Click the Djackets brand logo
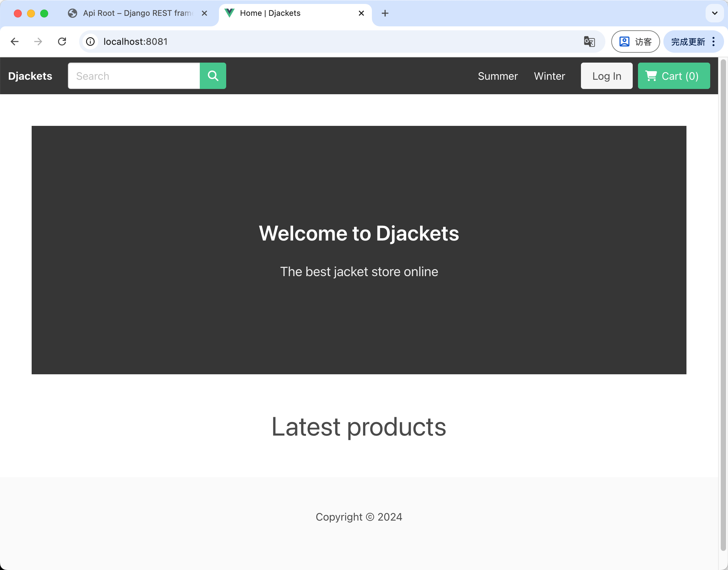Image resolution: width=728 pixels, height=570 pixels. point(30,76)
